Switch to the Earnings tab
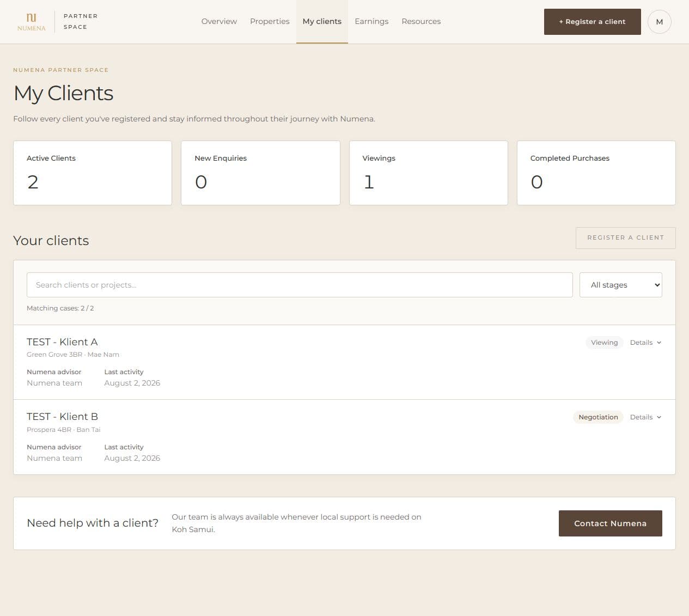Viewport: 689px width, 616px height. 371,21
